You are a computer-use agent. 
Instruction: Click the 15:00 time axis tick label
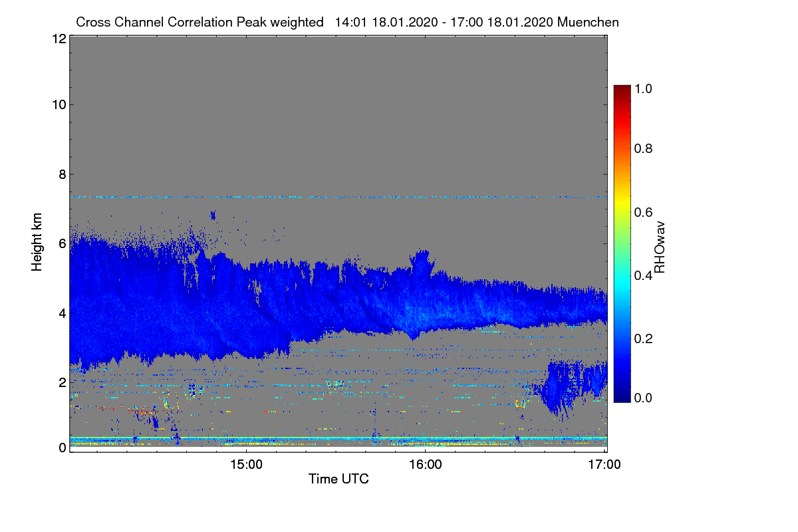point(246,465)
